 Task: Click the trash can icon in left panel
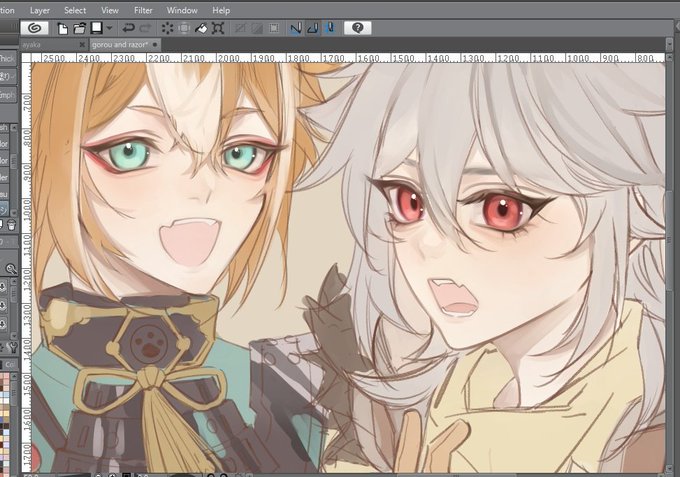pyautogui.click(x=12, y=225)
